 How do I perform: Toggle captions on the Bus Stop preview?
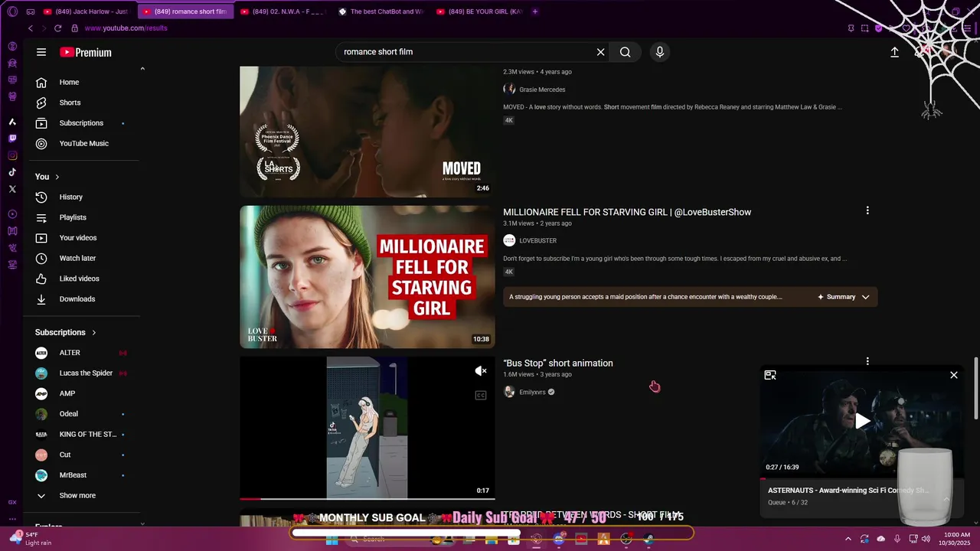coord(481,396)
